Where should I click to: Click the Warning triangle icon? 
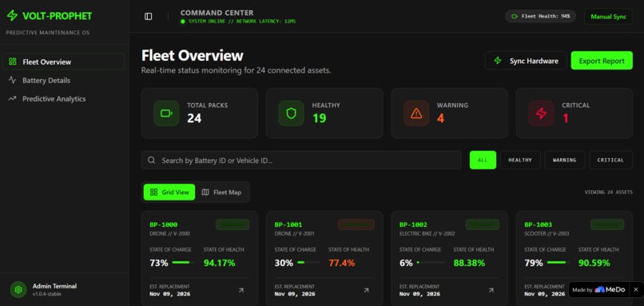[416, 113]
